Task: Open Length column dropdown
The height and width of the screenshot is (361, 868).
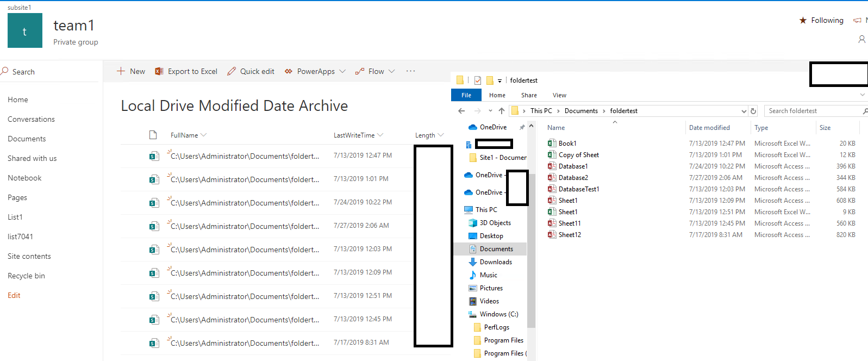Action: (x=440, y=135)
